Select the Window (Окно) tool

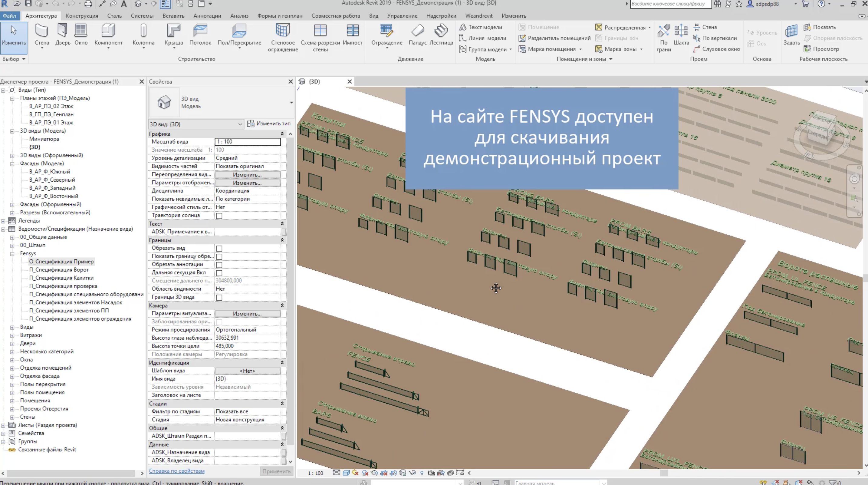[81, 35]
